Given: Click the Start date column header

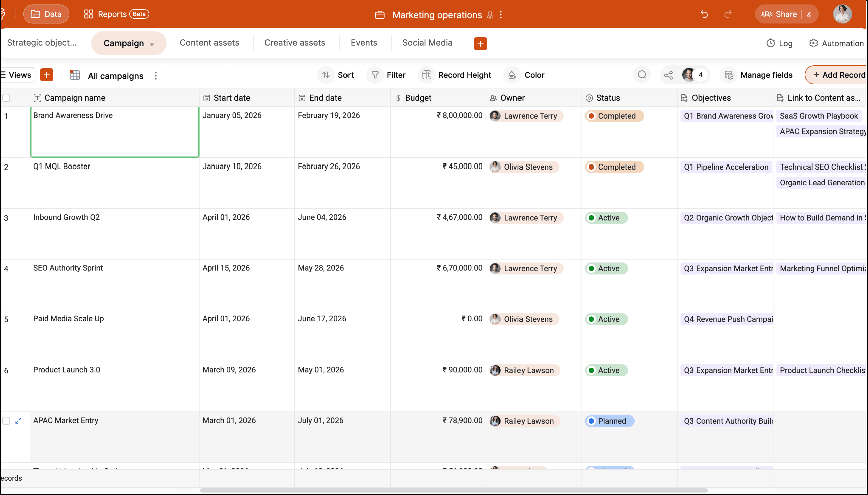Looking at the screenshot, I should pyautogui.click(x=247, y=98).
